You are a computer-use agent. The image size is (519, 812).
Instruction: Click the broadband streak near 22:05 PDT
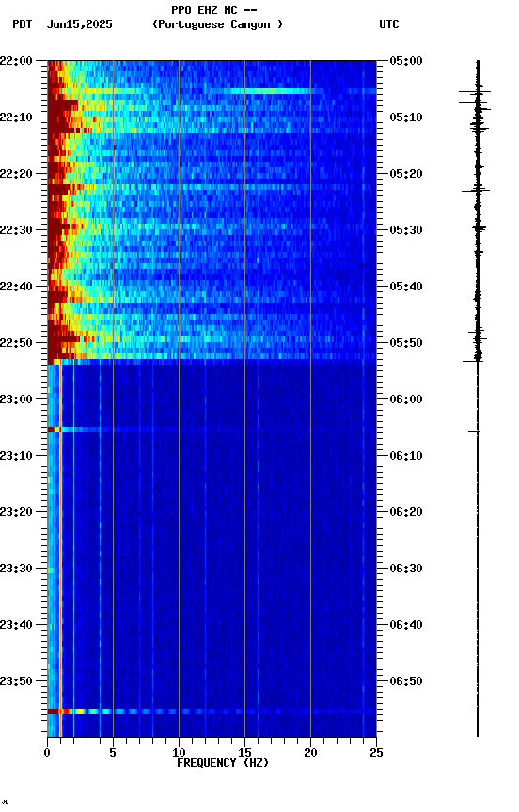(212, 91)
